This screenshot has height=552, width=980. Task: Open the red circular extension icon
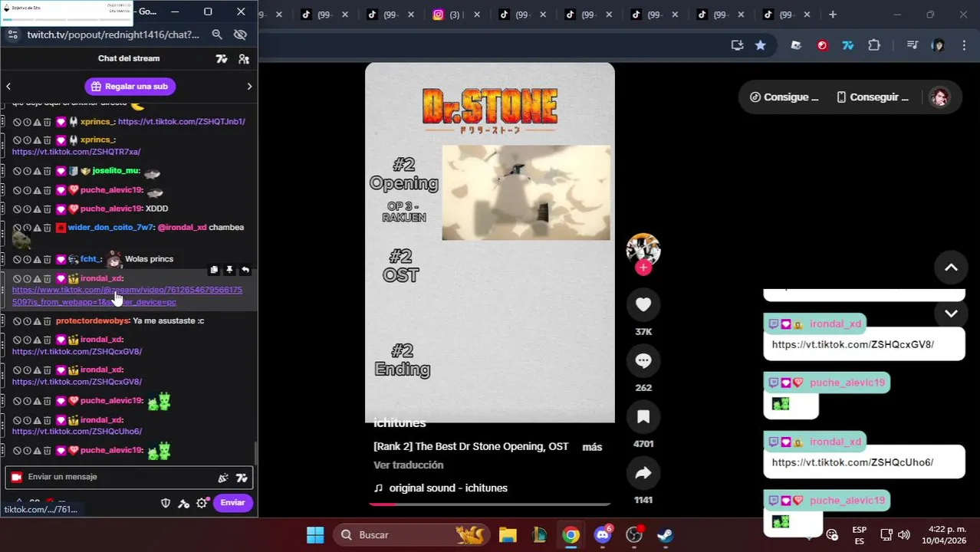click(x=822, y=45)
